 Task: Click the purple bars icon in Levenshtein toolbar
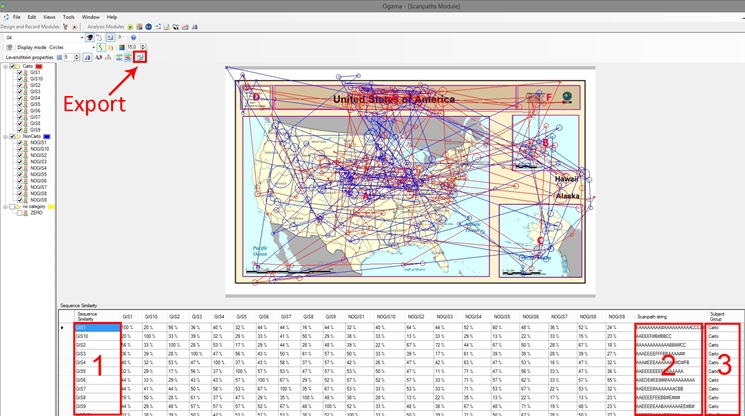[x=88, y=57]
